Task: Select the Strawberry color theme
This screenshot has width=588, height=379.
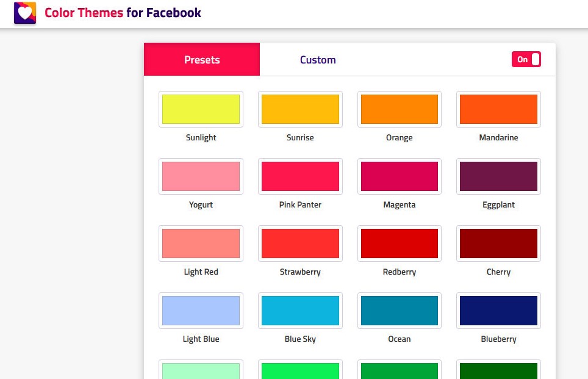Action: click(300, 243)
